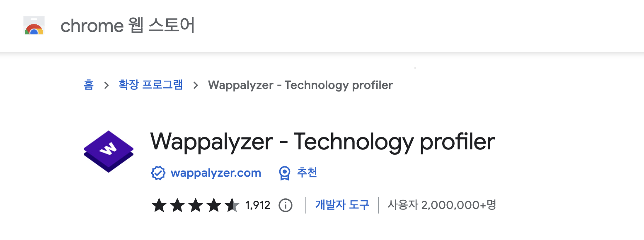
Task: Click the fourth rating star
Action: coord(214,205)
